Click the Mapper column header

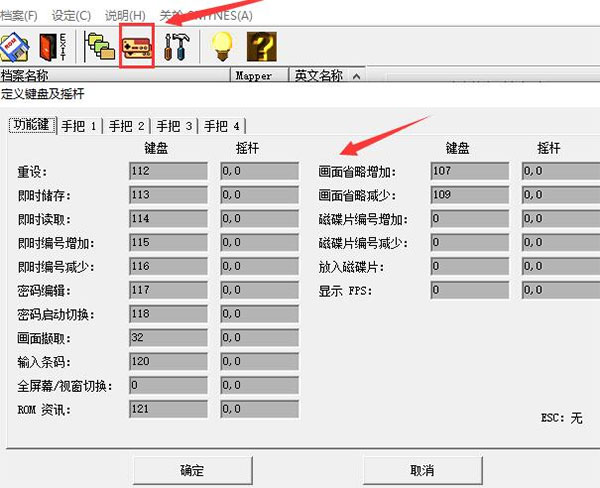tap(252, 76)
